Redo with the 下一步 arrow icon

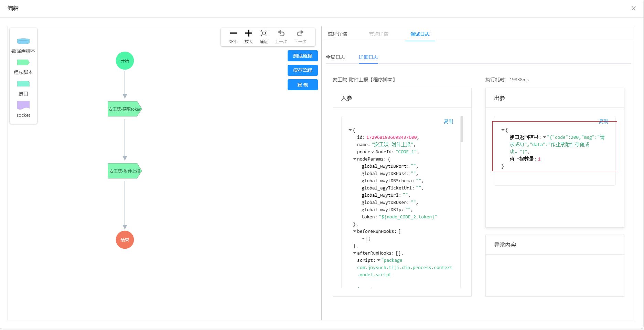pos(300,33)
